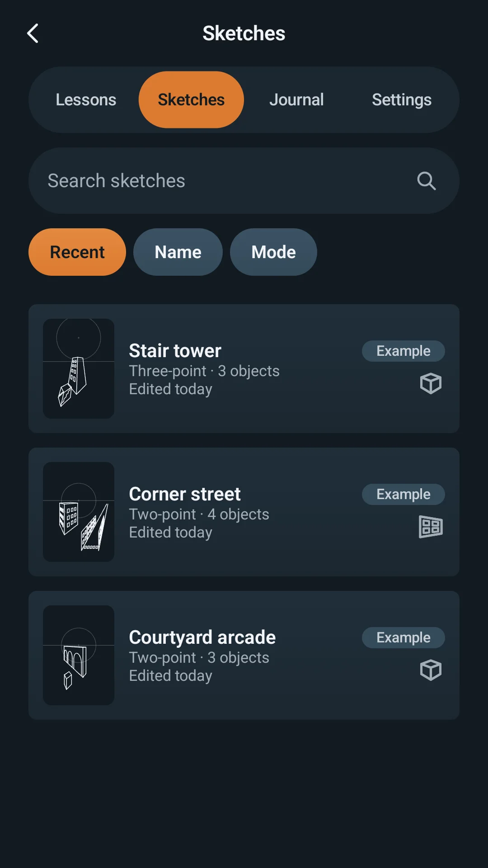The height and width of the screenshot is (868, 488).
Task: Tap the cube icon on Stair tower
Action: [431, 383]
